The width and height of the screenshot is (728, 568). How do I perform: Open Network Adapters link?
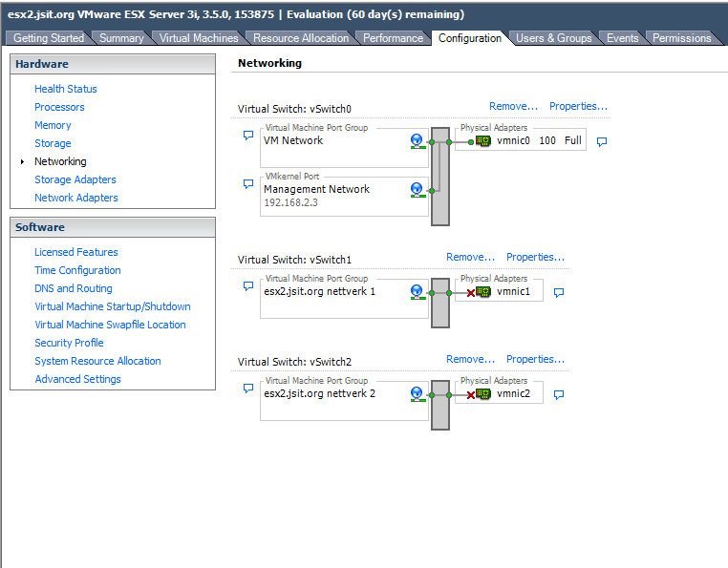coord(76,198)
